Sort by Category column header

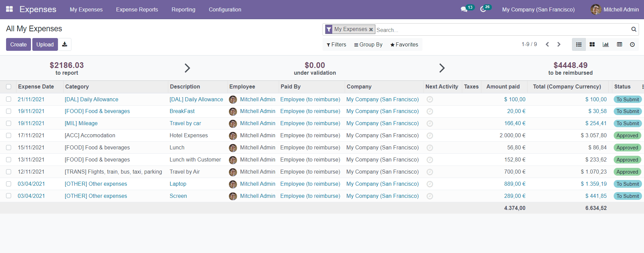coord(77,86)
